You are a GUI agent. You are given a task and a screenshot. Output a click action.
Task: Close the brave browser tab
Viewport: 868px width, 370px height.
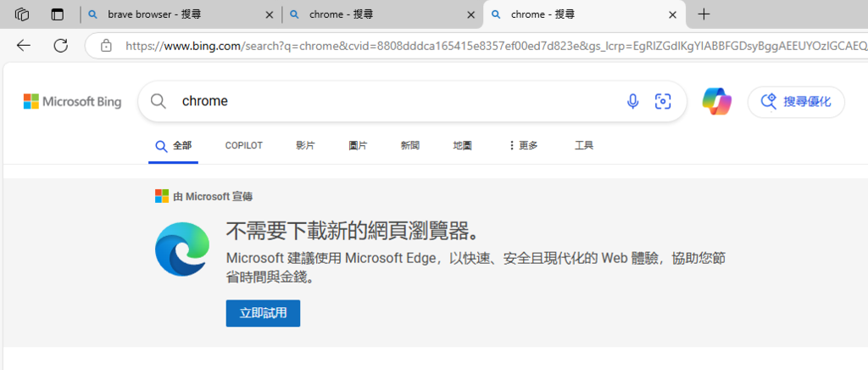[x=270, y=15]
